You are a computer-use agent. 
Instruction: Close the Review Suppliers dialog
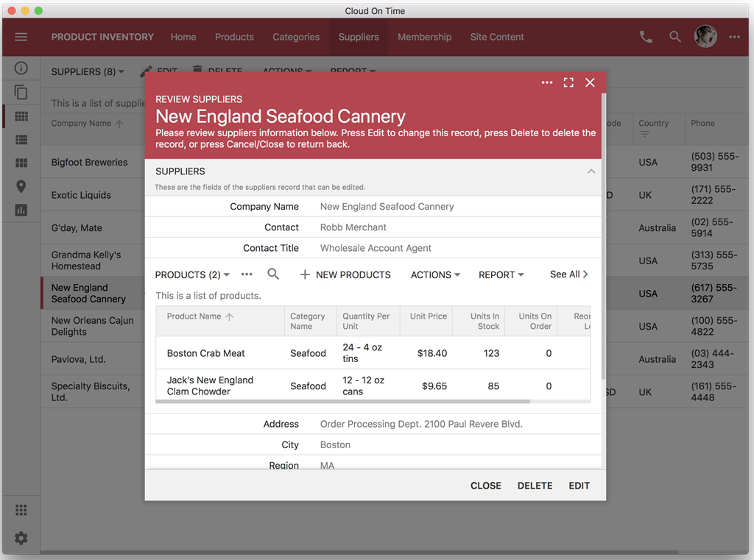pos(590,82)
